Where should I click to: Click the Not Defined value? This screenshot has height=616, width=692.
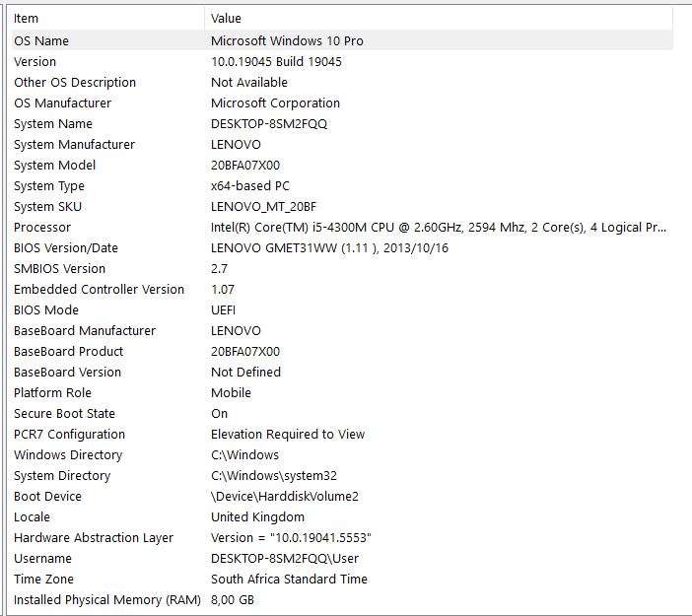[245, 373]
